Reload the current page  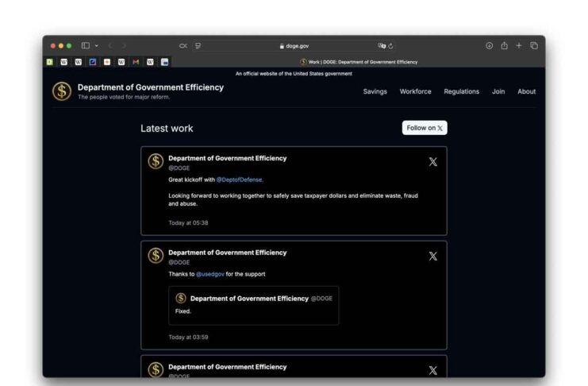(390, 46)
